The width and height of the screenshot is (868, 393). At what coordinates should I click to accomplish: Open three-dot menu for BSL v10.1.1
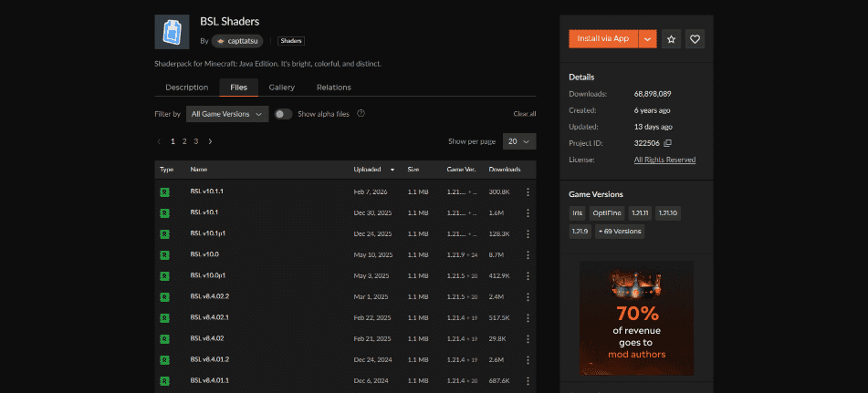tap(528, 191)
